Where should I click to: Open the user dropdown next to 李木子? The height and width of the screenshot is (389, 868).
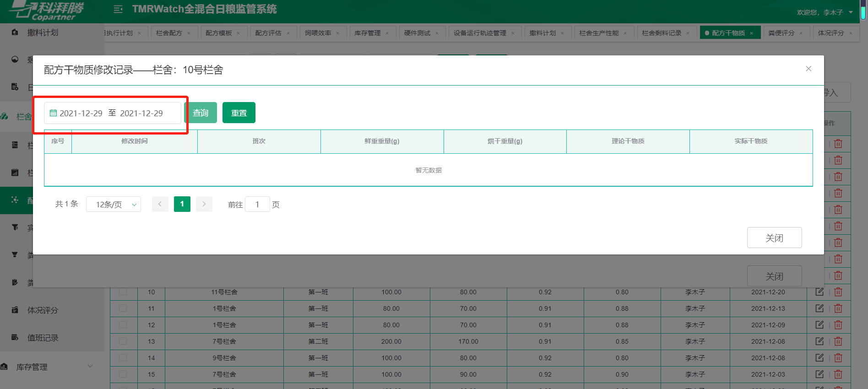pos(851,12)
